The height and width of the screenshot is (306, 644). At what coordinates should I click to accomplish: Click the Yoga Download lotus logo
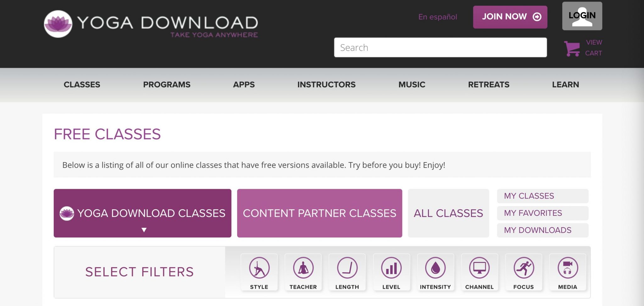coord(58,24)
